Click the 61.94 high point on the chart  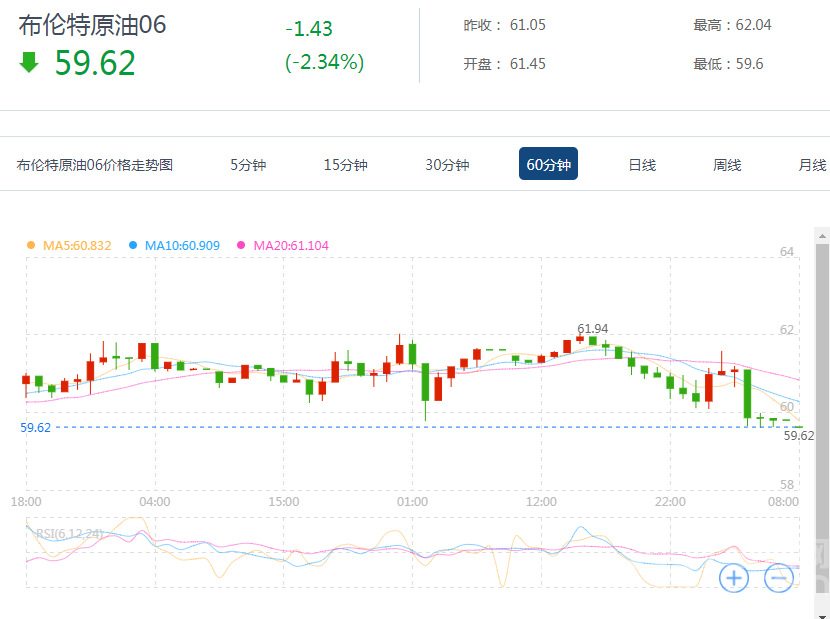(581, 338)
